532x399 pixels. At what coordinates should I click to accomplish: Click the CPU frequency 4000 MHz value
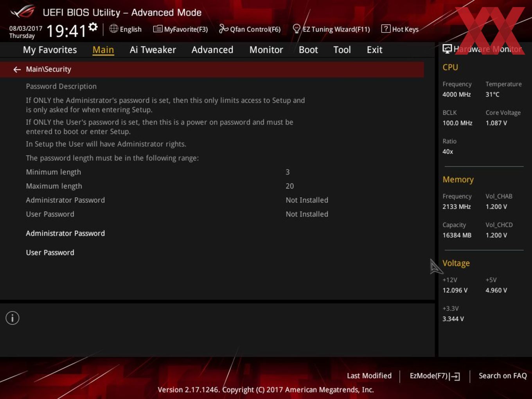pyautogui.click(x=457, y=95)
